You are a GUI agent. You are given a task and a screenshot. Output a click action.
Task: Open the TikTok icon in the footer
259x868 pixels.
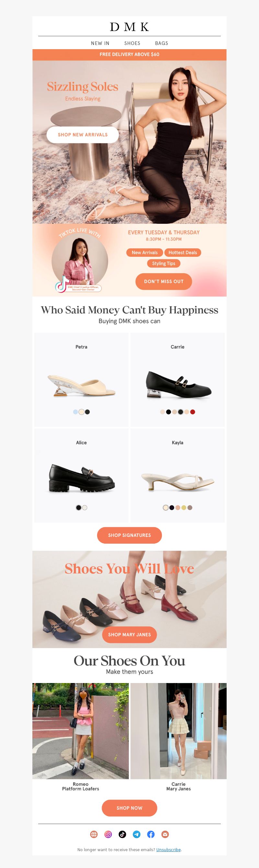point(122,834)
